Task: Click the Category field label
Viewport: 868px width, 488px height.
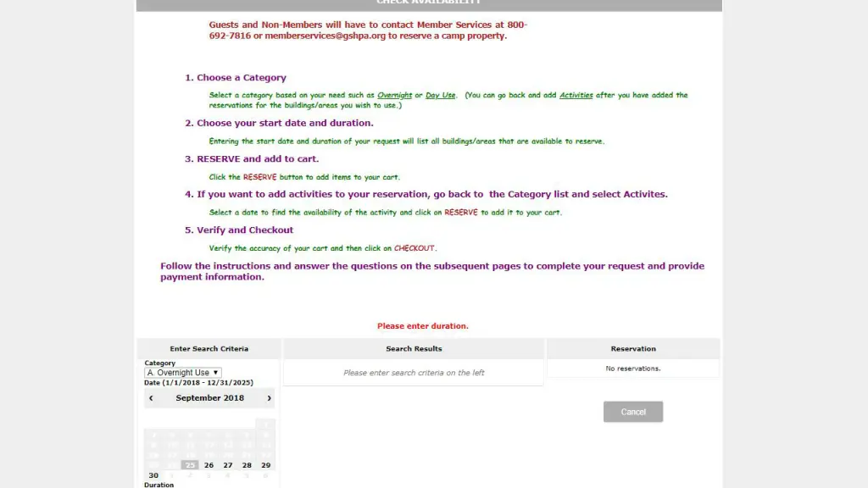Action: (159, 363)
